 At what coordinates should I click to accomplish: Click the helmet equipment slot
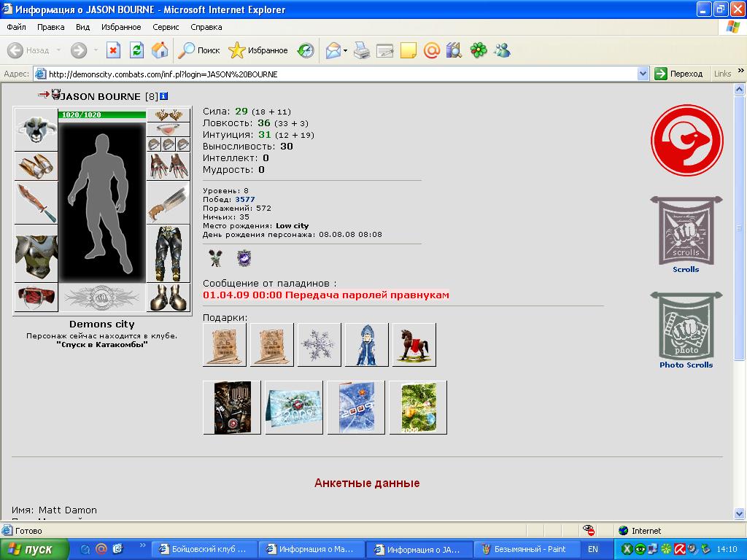36,130
